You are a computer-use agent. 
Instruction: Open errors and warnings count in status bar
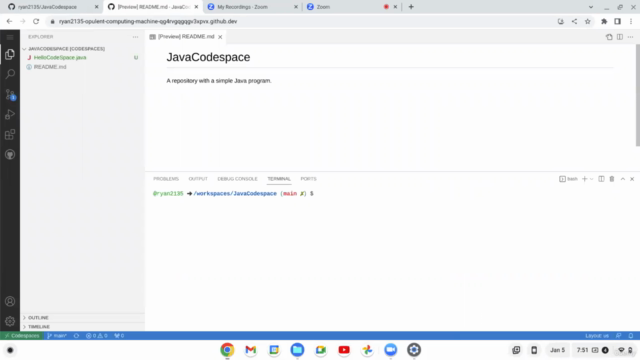[x=96, y=336]
